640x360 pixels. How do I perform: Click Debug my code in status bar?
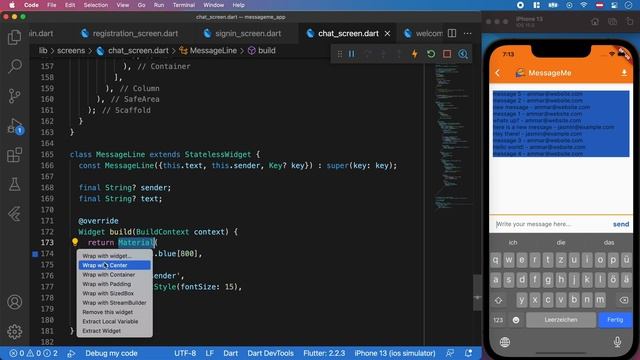coord(111,353)
